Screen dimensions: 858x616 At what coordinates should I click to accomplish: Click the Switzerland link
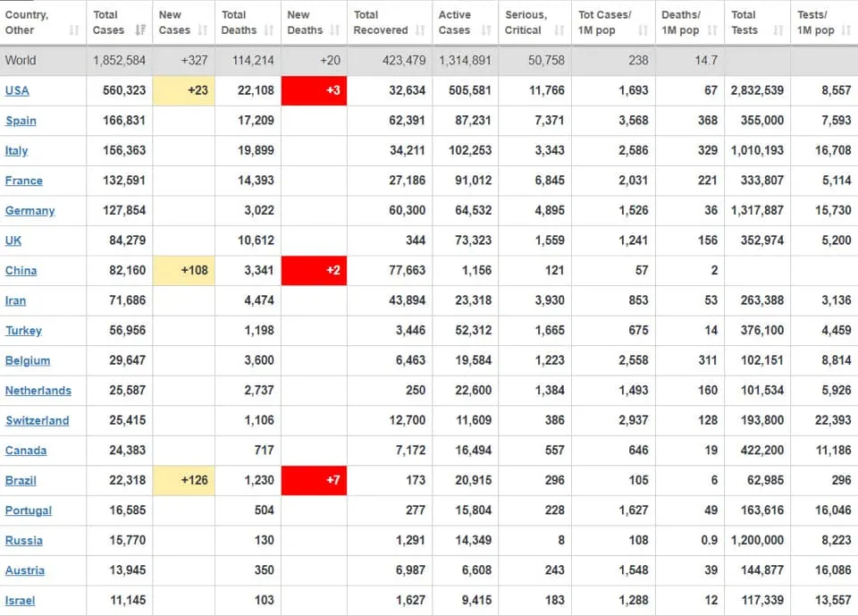[x=38, y=421]
